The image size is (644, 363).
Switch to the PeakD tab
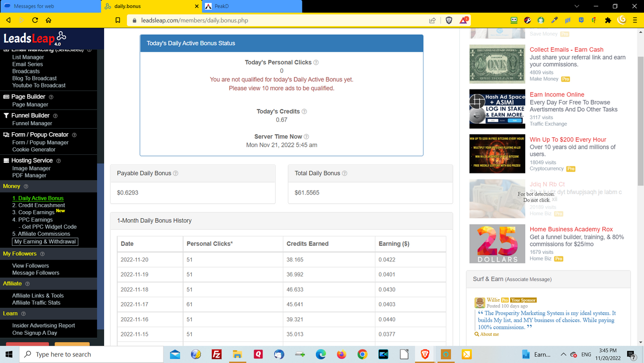point(252,7)
